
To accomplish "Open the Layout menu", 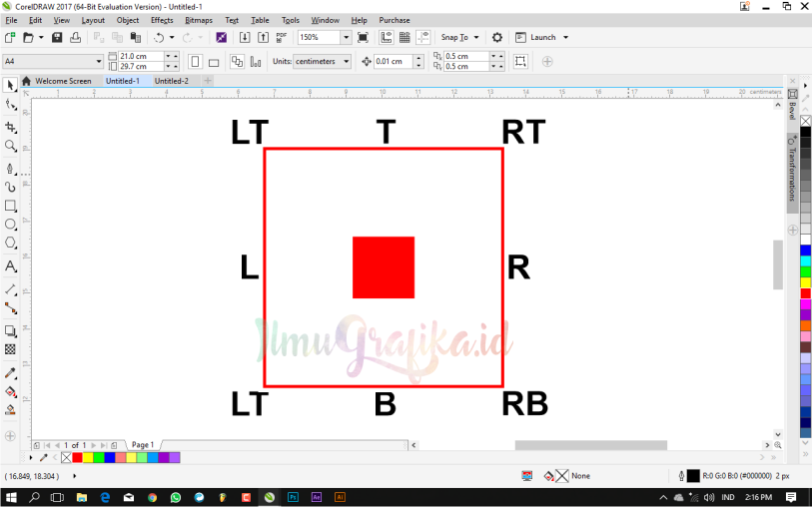I will [93, 20].
